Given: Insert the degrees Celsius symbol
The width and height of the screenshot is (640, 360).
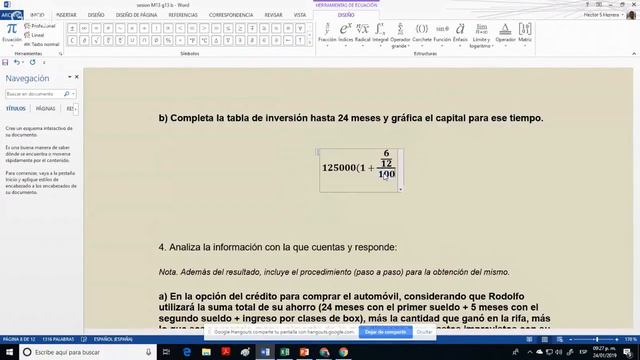Looking at the screenshot, I should 204,40.
